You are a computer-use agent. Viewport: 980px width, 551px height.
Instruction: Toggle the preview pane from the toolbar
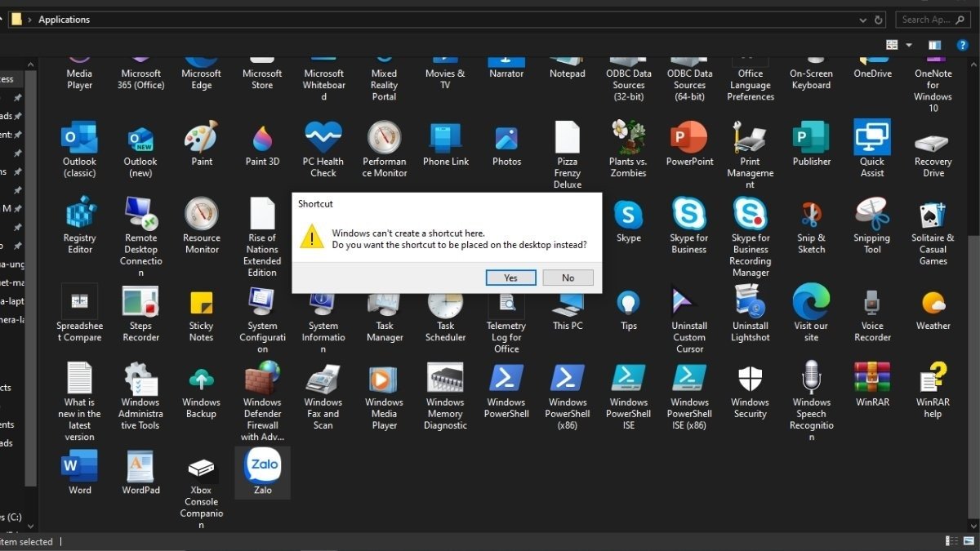click(x=933, y=45)
